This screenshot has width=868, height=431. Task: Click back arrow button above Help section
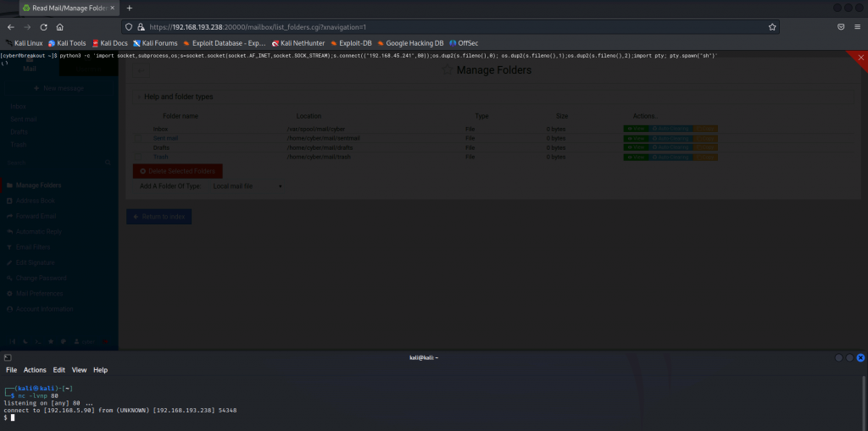point(142,70)
